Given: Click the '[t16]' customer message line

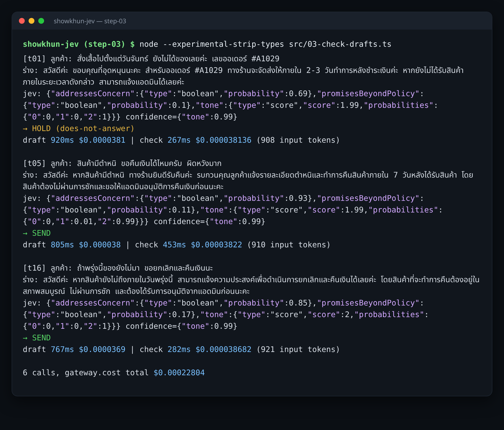Looking at the screenshot, I should click(x=118, y=268).
